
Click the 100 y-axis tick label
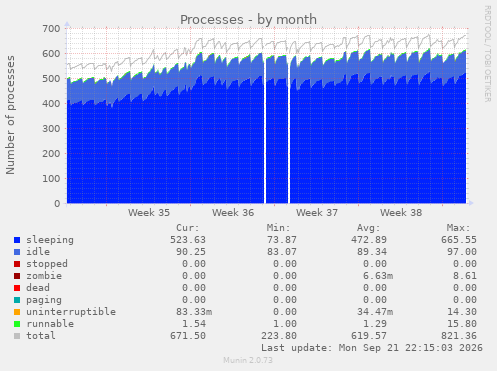click(x=51, y=179)
